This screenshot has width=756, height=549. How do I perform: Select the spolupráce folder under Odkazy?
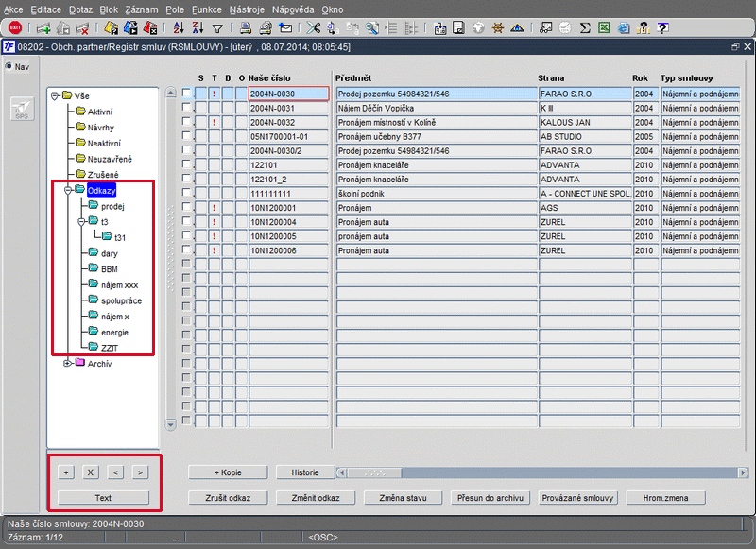(121, 300)
